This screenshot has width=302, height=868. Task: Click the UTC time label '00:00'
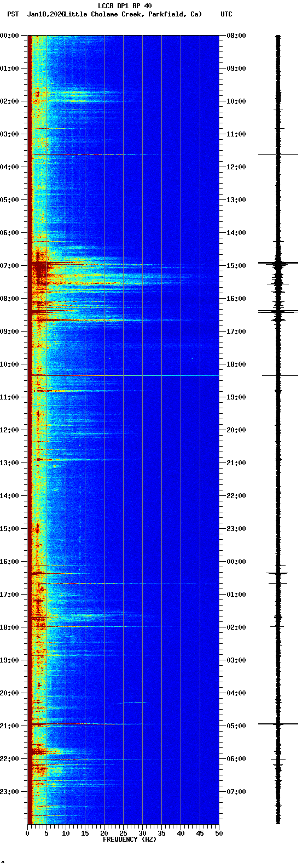click(236, 562)
